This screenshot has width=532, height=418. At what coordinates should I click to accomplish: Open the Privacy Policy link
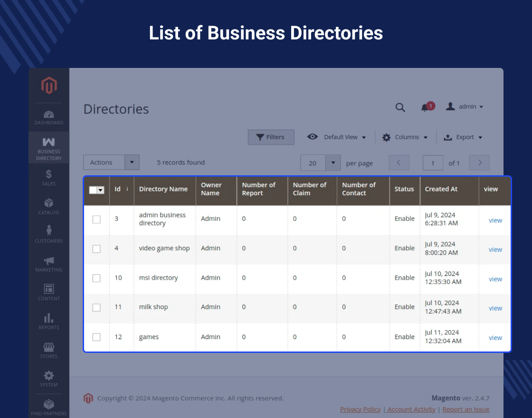click(x=361, y=409)
